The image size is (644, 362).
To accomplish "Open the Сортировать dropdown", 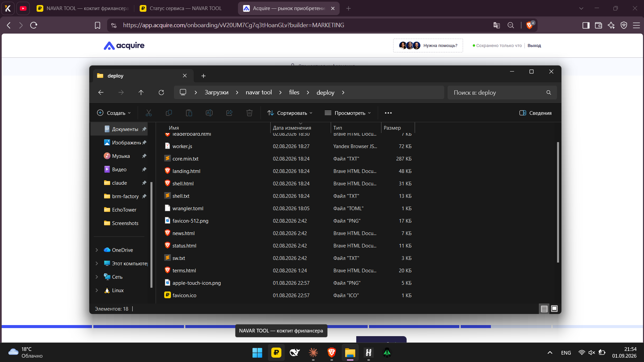I will pos(290,113).
